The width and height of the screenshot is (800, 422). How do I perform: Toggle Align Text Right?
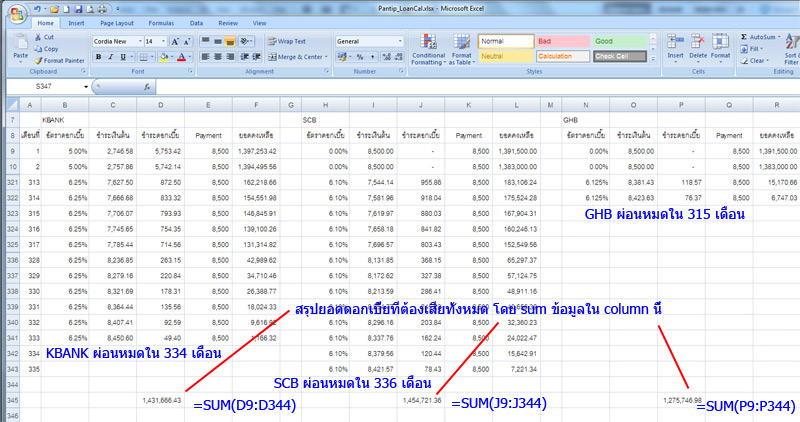[230, 57]
